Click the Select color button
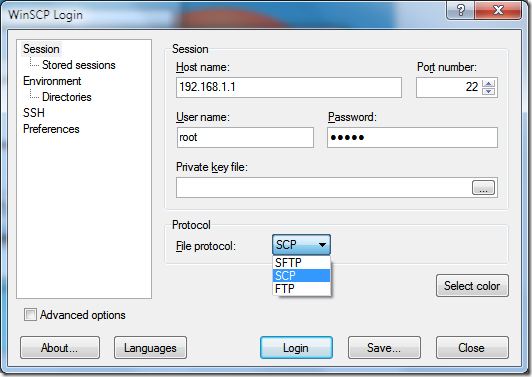 point(472,286)
